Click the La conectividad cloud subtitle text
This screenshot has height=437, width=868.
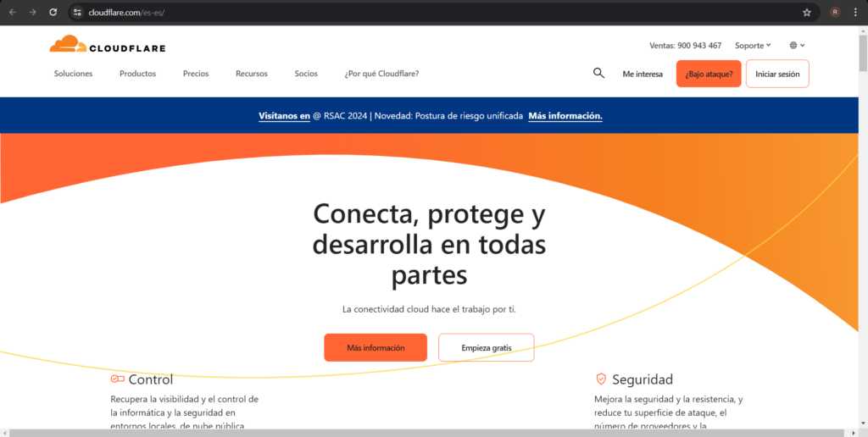[x=429, y=309]
